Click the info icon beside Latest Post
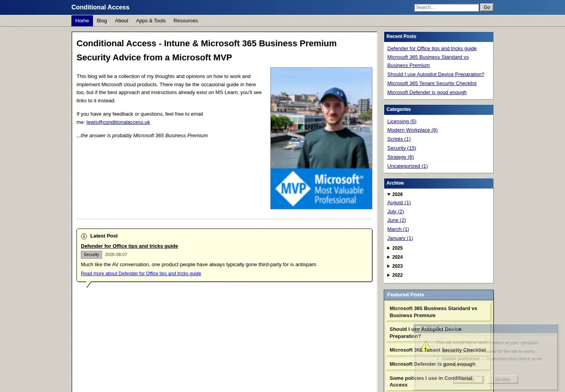 click(x=84, y=236)
